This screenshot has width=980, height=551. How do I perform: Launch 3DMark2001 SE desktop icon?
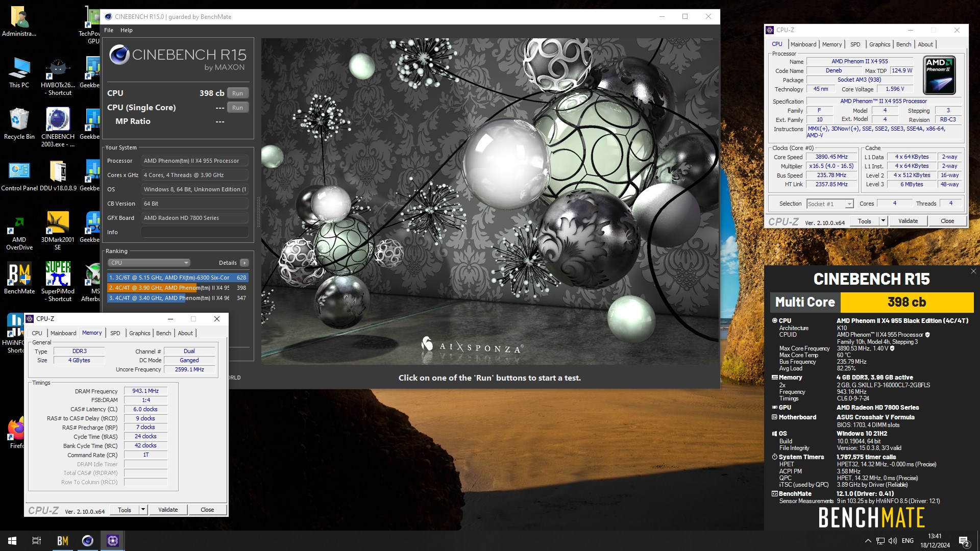click(58, 231)
